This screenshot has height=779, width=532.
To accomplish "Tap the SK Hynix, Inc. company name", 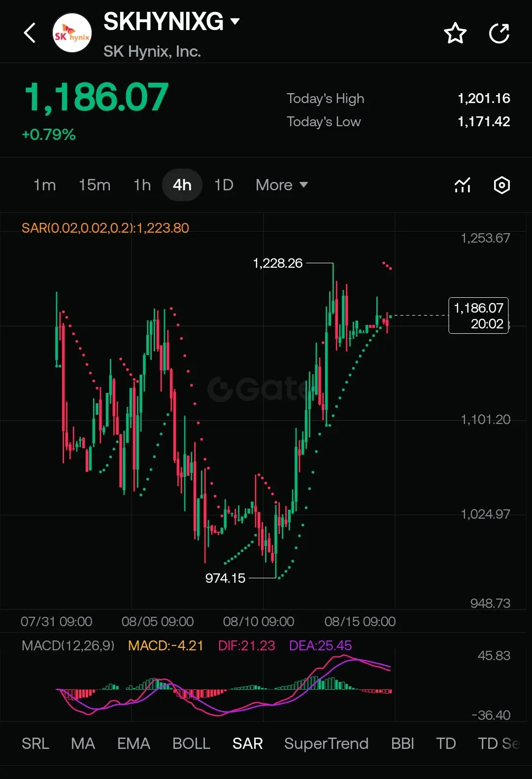I will (152, 51).
